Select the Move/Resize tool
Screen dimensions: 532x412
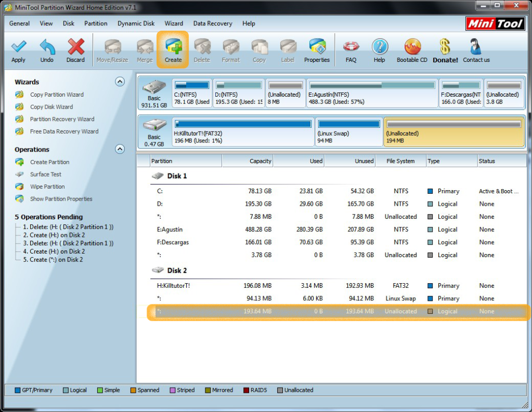click(x=112, y=51)
